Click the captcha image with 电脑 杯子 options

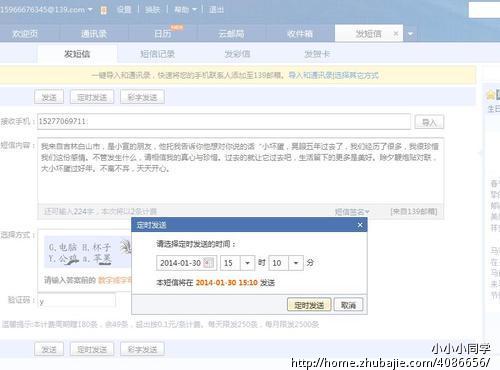(x=88, y=252)
